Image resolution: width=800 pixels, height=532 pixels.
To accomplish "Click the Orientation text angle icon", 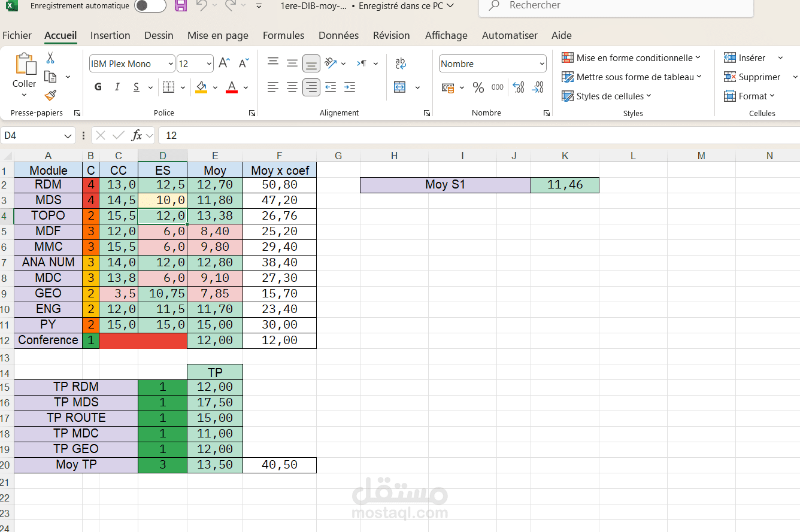I will pos(331,63).
